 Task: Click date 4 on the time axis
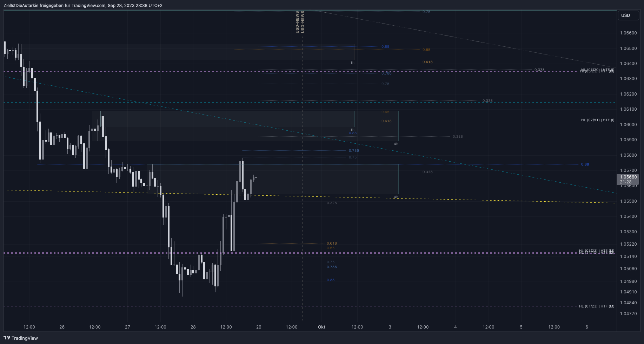tap(456, 327)
